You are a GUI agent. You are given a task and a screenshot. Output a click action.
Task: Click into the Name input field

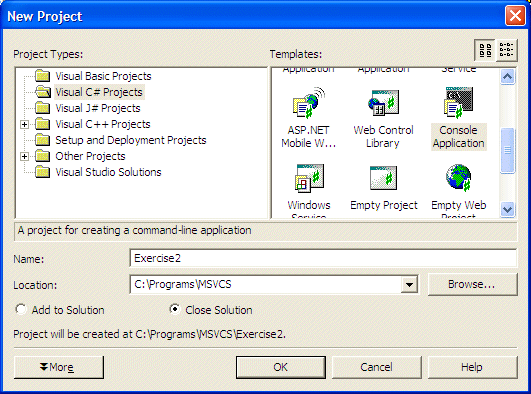pos(323,258)
